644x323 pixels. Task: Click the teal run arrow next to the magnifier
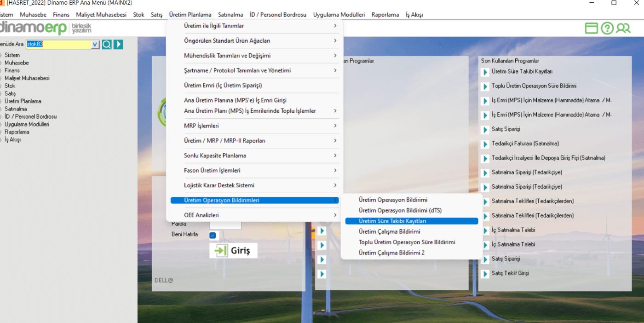(x=118, y=44)
